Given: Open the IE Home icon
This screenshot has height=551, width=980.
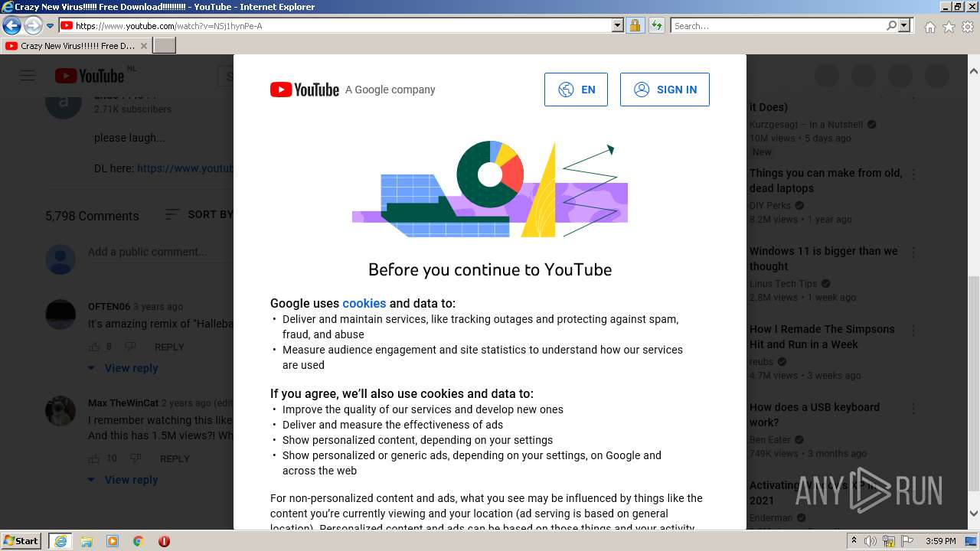Looking at the screenshot, I should pyautogui.click(x=929, y=27).
